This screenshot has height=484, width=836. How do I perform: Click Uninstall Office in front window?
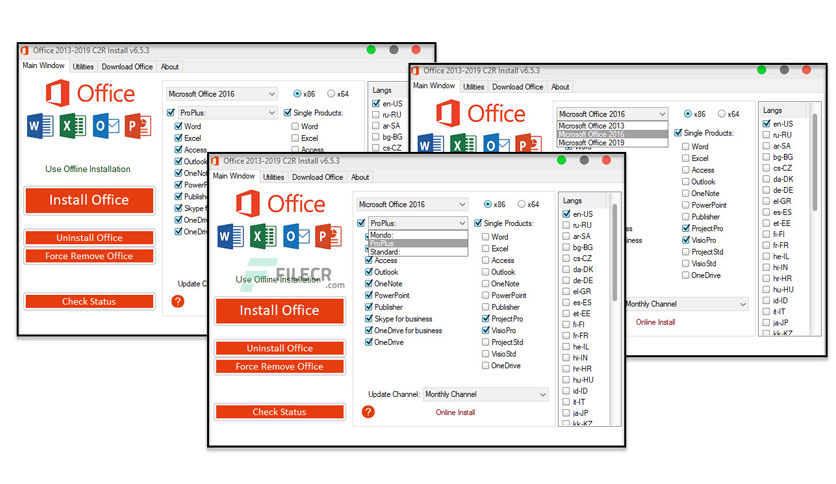coord(280,348)
